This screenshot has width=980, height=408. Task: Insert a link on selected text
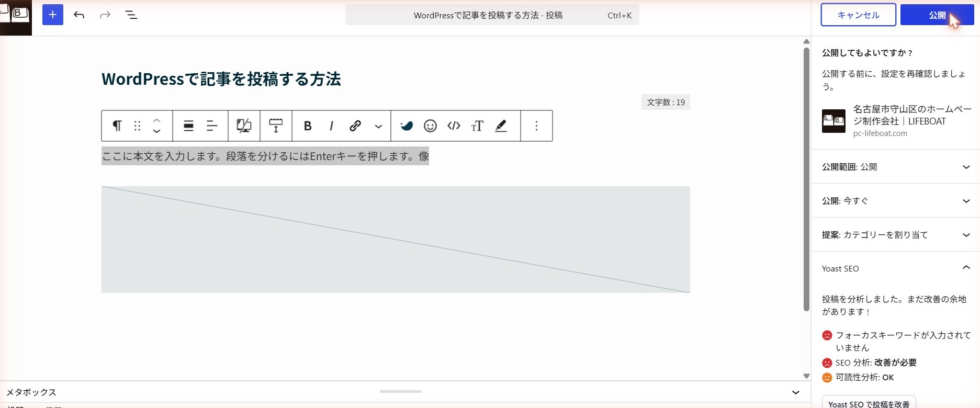pos(355,126)
